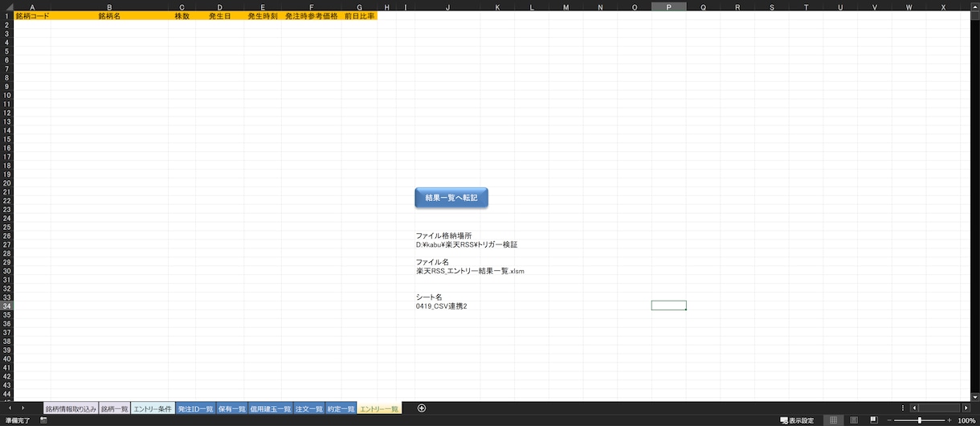Select the 銘柄名 header cell
This screenshot has width=980, height=426.
109,16
